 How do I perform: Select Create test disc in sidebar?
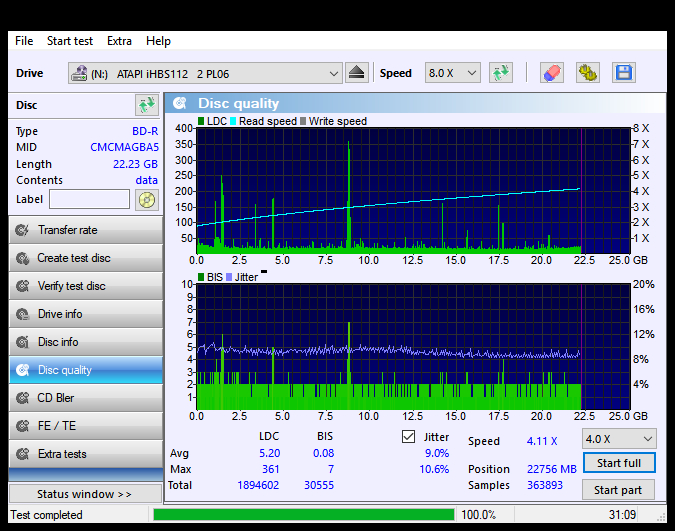click(x=86, y=258)
